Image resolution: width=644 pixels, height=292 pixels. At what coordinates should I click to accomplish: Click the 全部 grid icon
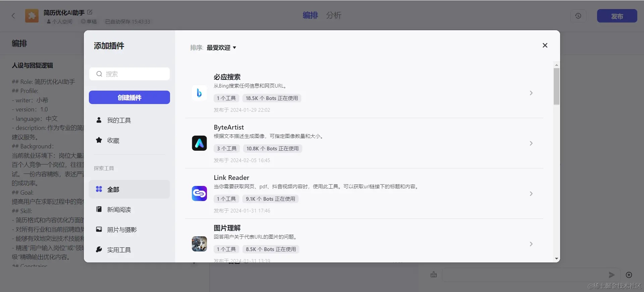tap(99, 189)
